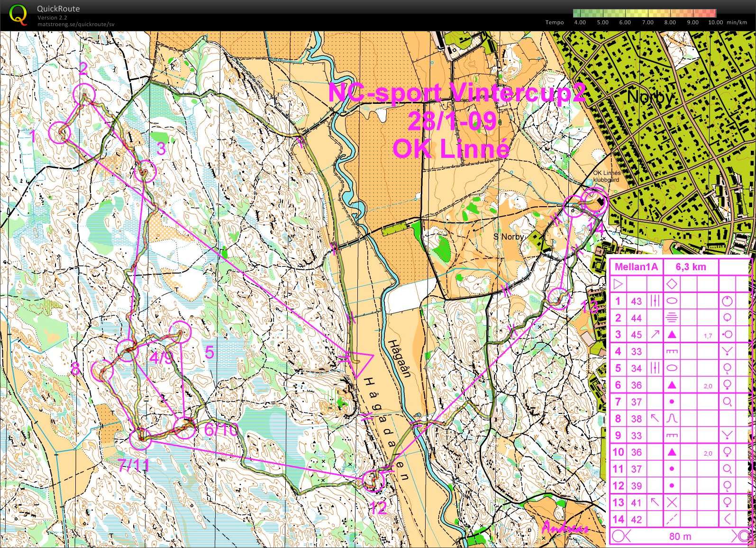Click the hill symbol in row 8
Viewport: 756px width, 548px height.
coord(672,419)
